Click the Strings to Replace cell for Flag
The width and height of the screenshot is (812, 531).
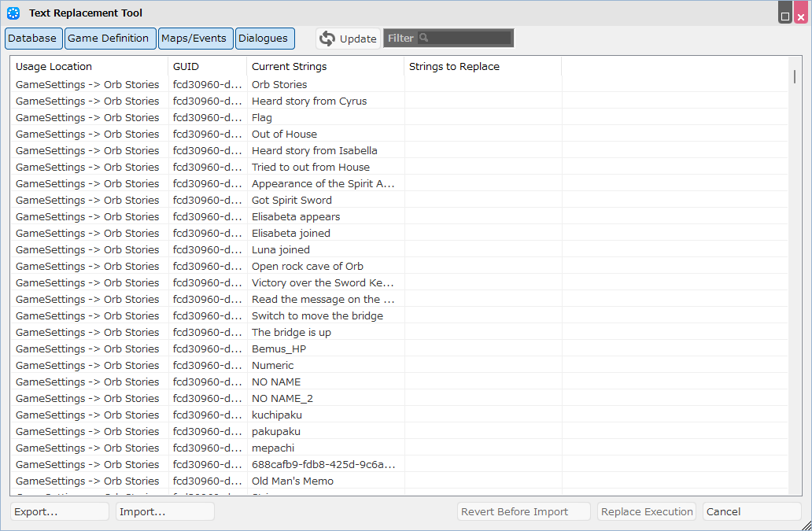482,117
